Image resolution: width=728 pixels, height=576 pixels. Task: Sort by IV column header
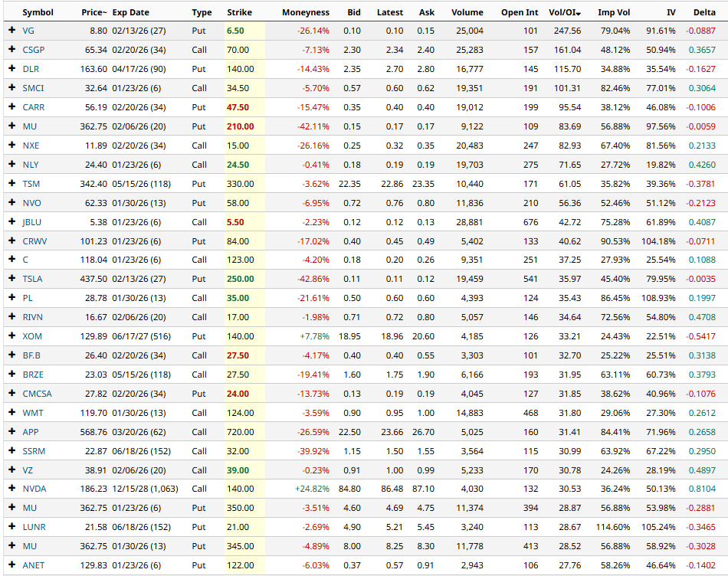click(x=671, y=12)
